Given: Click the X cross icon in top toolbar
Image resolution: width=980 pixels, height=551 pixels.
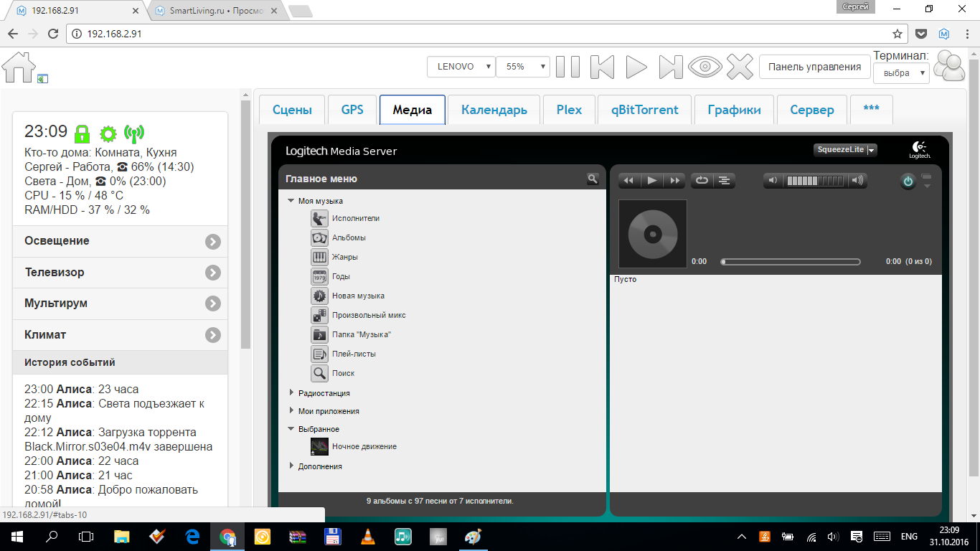Looking at the screenshot, I should 740,67.
